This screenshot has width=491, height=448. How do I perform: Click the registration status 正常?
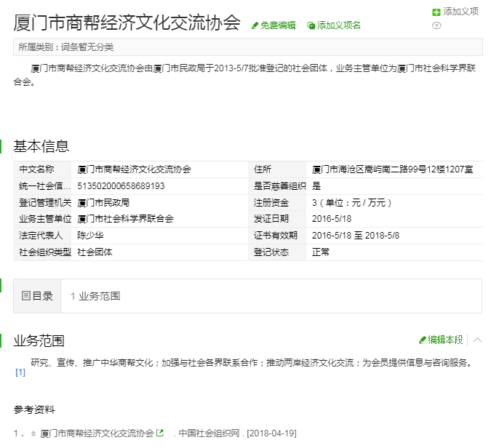coord(320,252)
